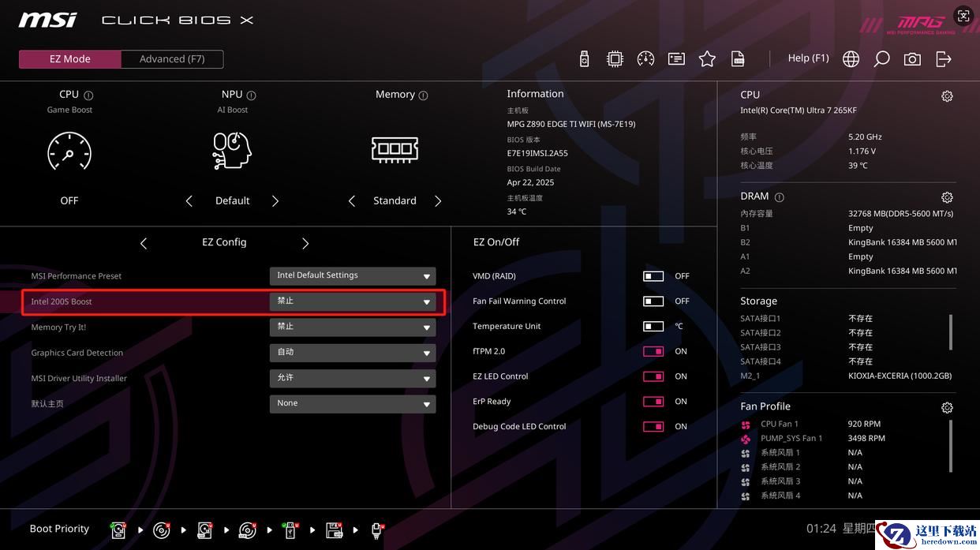Image resolution: width=980 pixels, height=550 pixels.
Task: Click the MSI logo
Action: click(x=48, y=20)
